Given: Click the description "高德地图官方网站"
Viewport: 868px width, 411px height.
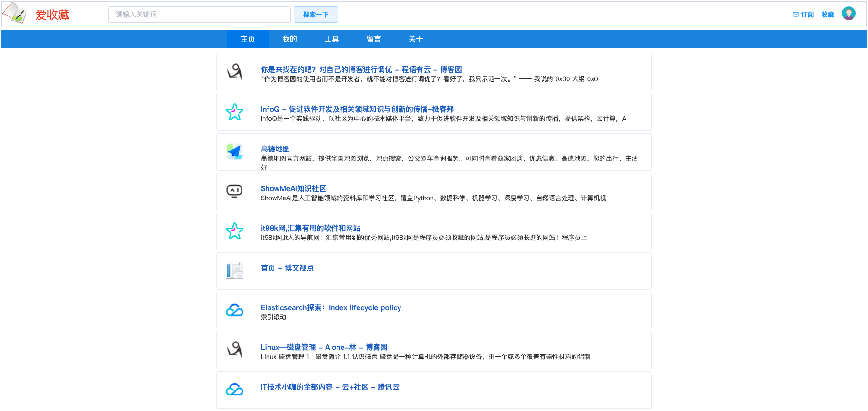Looking at the screenshot, I should click(x=449, y=162).
